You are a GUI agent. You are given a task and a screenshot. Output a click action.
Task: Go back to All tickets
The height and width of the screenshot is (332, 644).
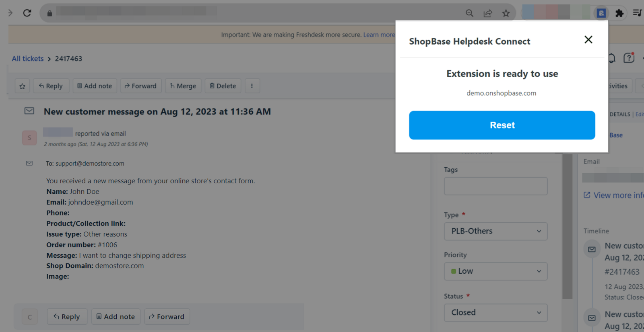coord(28,59)
